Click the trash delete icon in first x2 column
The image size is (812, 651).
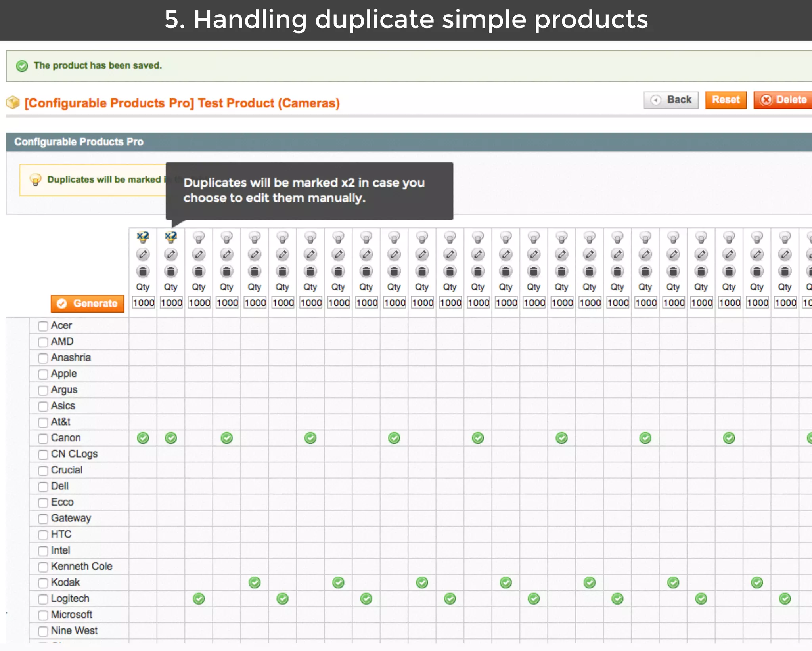[143, 271]
